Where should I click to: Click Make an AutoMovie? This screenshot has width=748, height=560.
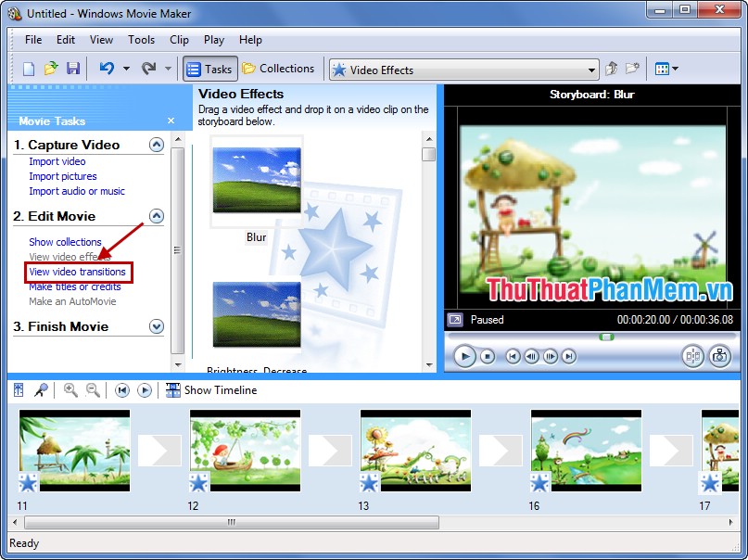[73, 300]
